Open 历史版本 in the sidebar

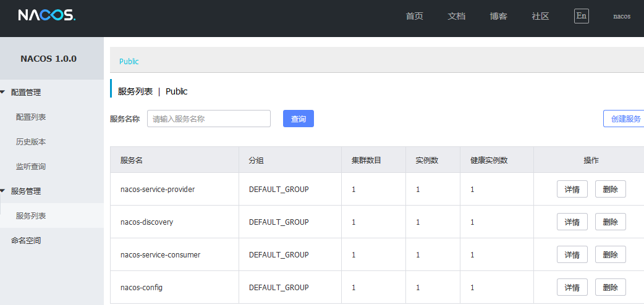[31, 142]
